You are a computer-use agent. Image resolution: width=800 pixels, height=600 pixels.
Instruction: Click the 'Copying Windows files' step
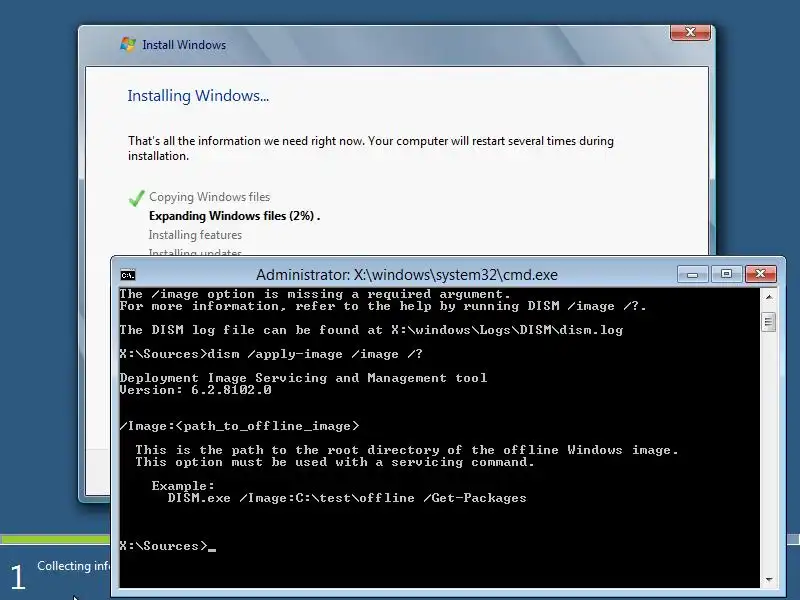[x=209, y=197]
